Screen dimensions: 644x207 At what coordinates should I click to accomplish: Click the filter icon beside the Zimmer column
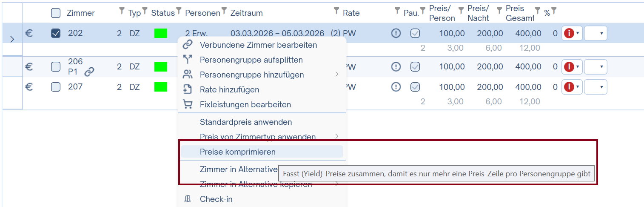point(122,10)
